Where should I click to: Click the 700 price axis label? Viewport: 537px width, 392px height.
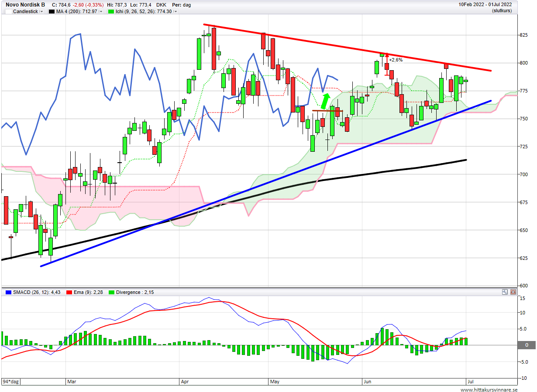click(524, 174)
